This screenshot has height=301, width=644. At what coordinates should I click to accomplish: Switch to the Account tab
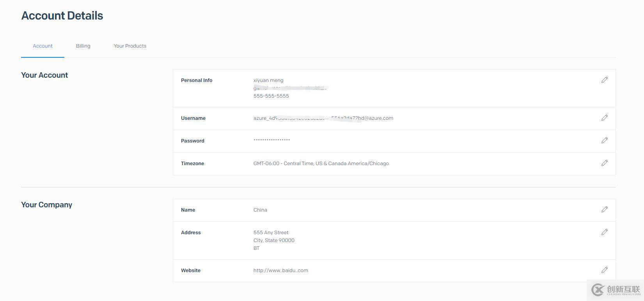click(43, 46)
